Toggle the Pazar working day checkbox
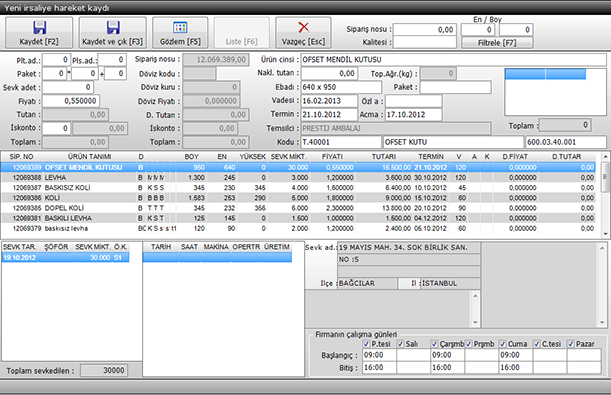Screen dimensions: 611x395 [x=571, y=344]
